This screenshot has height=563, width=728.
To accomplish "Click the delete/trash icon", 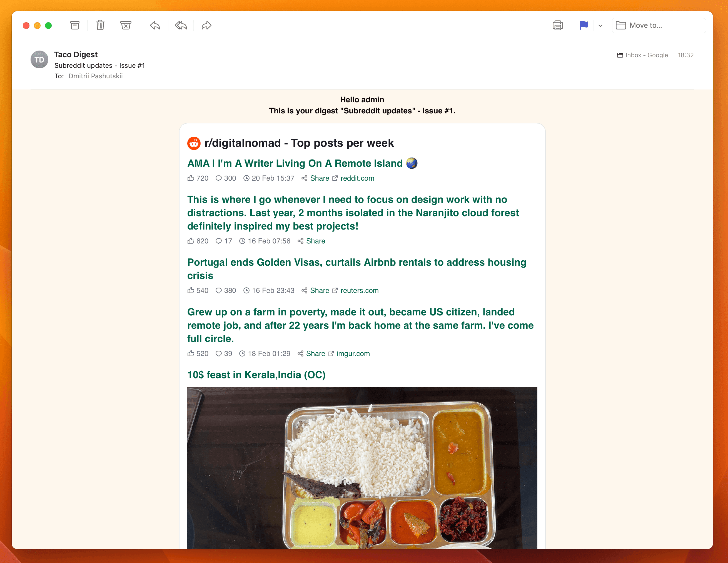I will (x=101, y=25).
